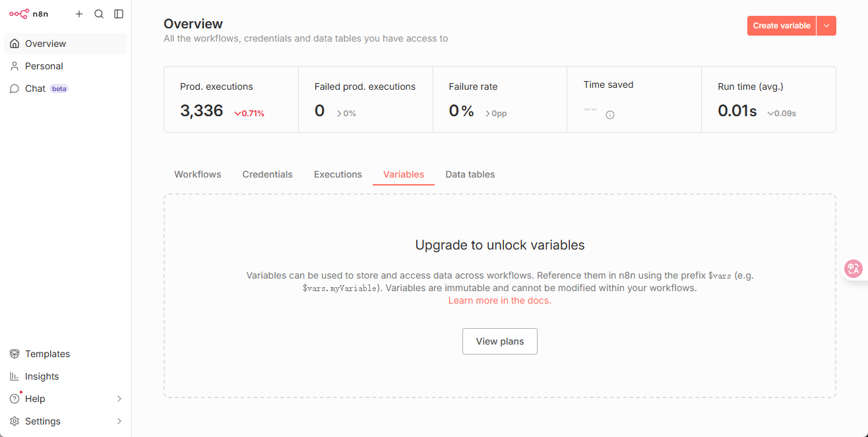Open the Learn more in the docs link

[x=500, y=300]
